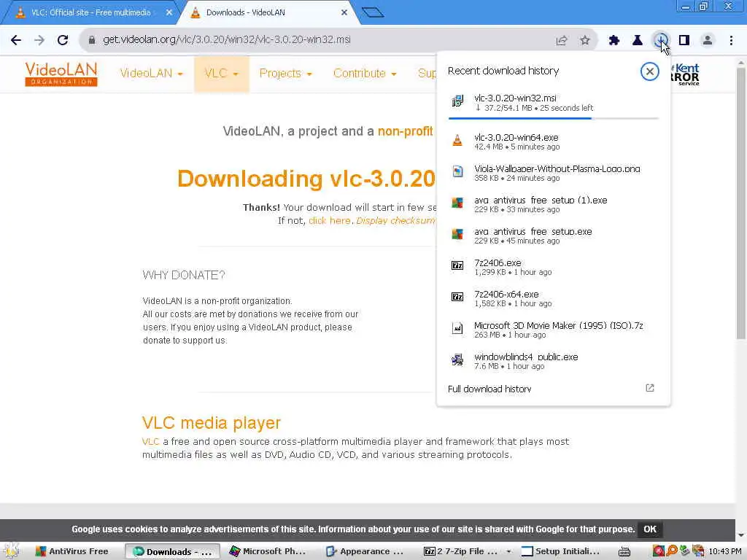Close the Downloads - VideoLAN tab

[x=344, y=13]
